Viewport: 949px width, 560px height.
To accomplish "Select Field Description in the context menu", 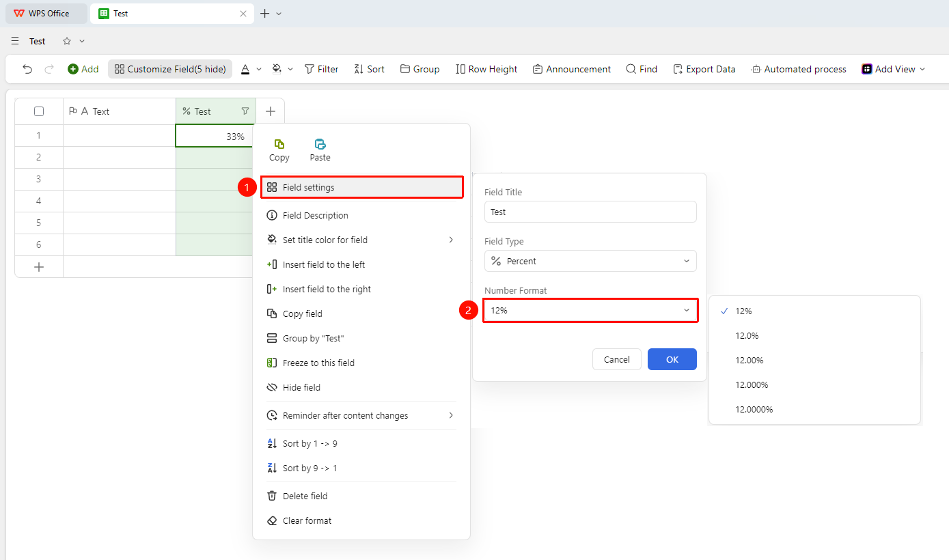I will (361, 215).
